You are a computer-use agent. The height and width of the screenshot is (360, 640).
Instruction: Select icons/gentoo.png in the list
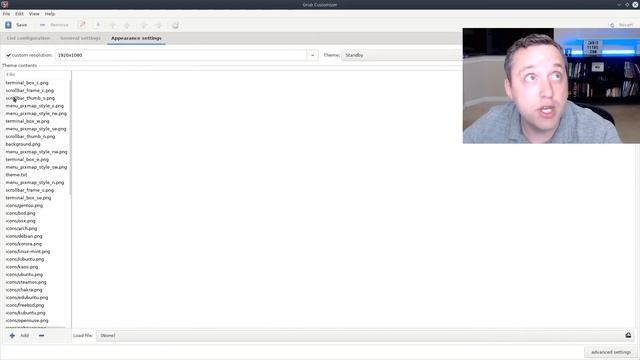point(24,205)
